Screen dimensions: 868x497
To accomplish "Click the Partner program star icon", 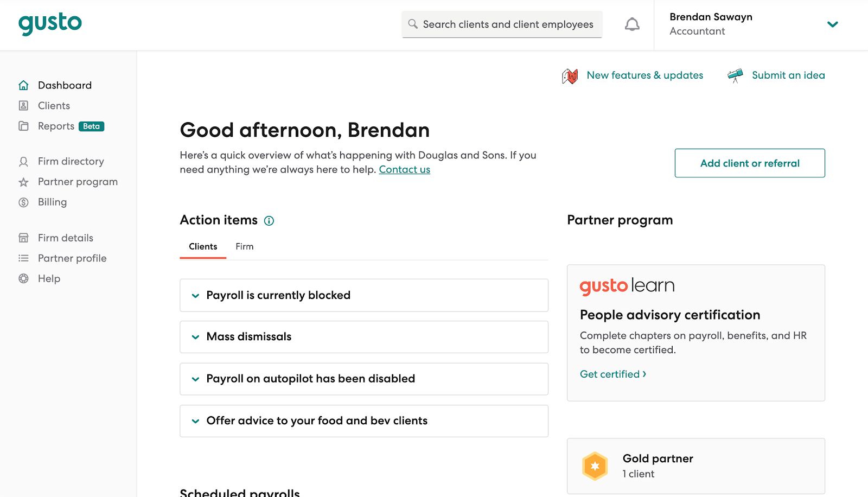I will pyautogui.click(x=23, y=182).
